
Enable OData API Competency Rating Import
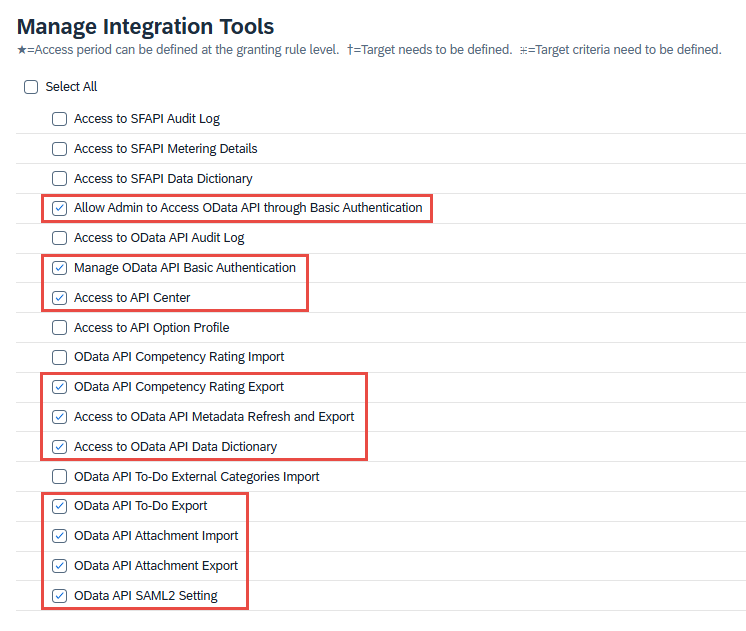coord(59,357)
